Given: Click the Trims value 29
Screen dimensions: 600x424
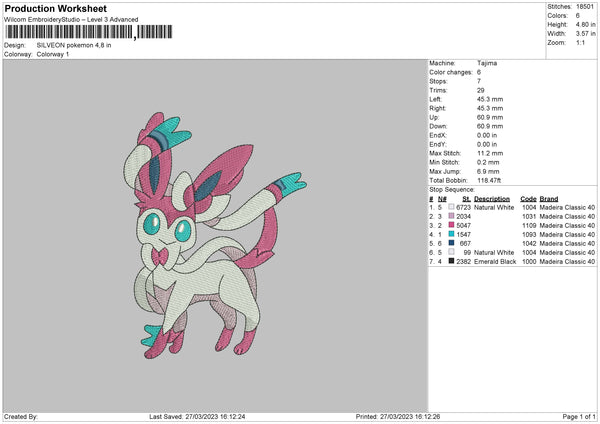Looking at the screenshot, I should 481,90.
